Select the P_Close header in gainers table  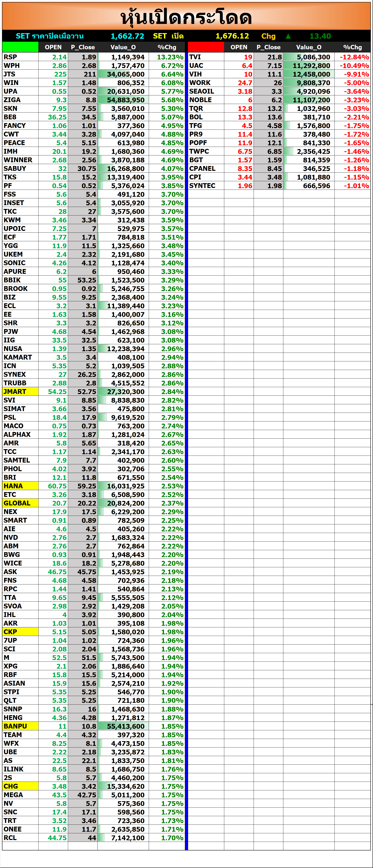[x=83, y=47]
